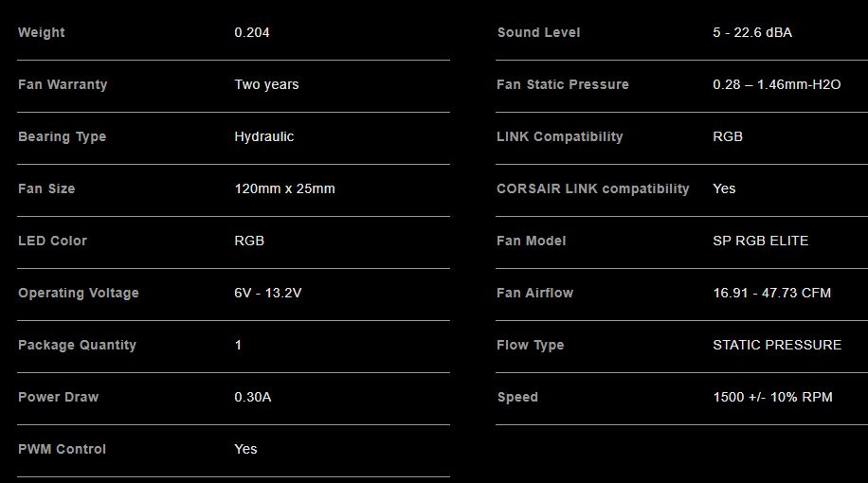Select the Bearing Type label

click(x=62, y=136)
